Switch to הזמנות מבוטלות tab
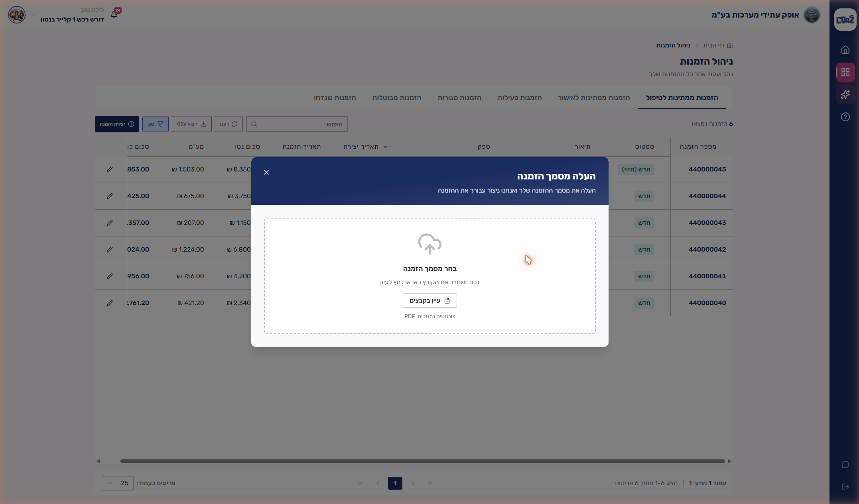This screenshot has width=859, height=504. pos(397,98)
